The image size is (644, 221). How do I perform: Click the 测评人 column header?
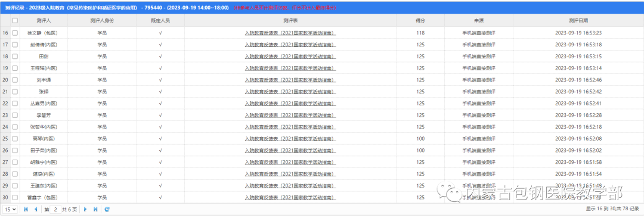[44, 20]
